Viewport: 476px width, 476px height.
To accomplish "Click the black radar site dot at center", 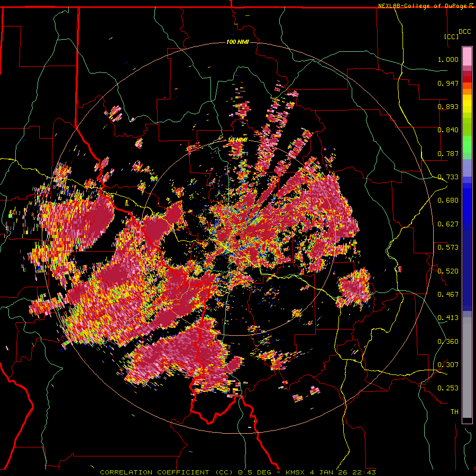I will 237,237.
